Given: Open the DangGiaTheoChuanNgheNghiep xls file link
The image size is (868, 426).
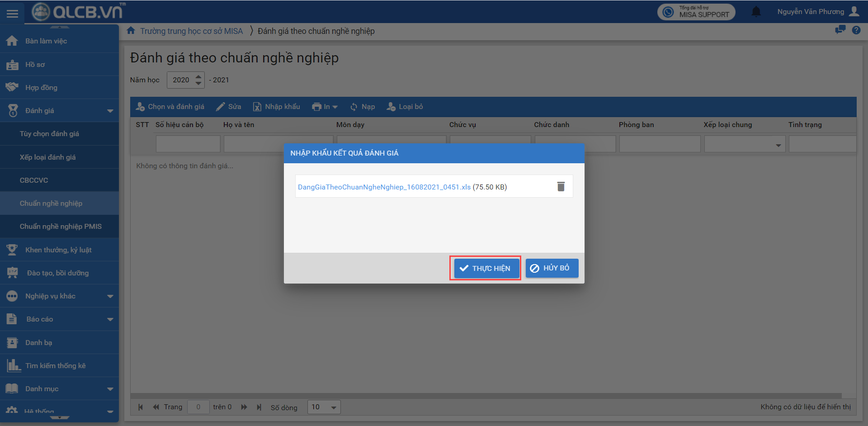Looking at the screenshot, I should click(384, 187).
